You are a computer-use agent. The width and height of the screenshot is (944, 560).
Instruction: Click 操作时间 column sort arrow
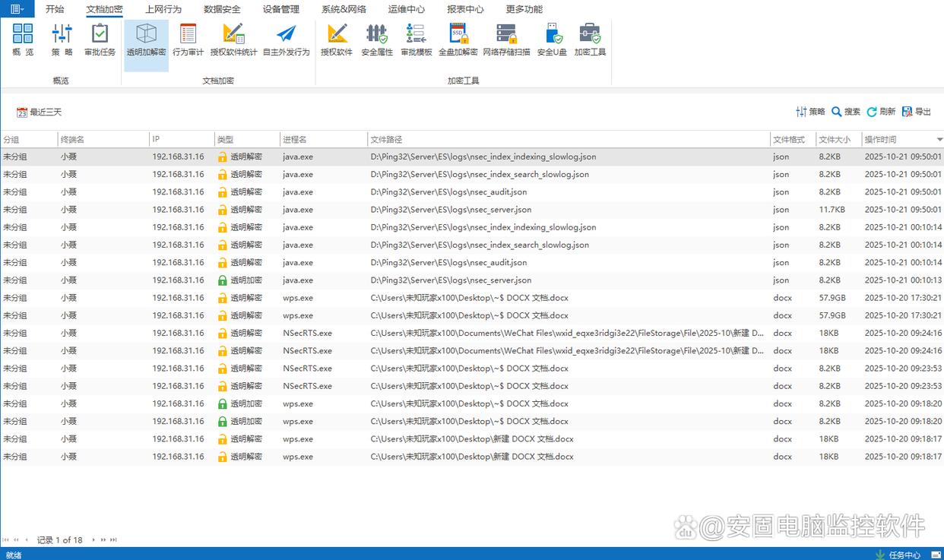pos(939,140)
